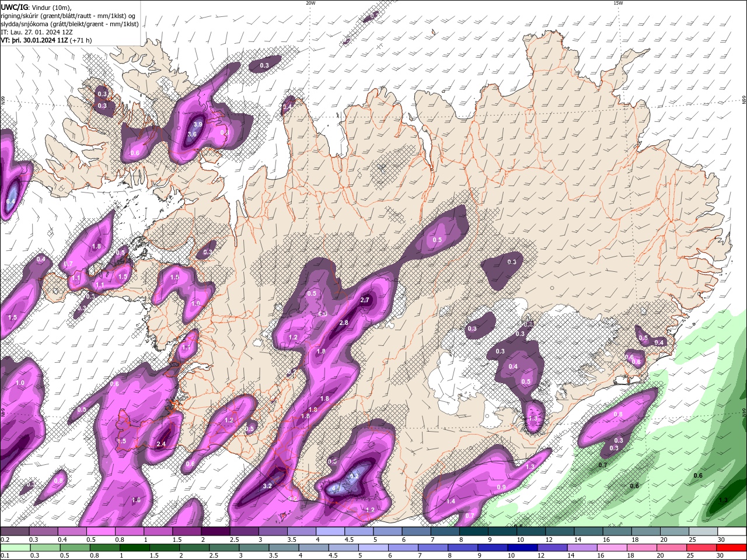Select the 'IT: Lau. 27. 01. 2024 12Z' line

[37, 32]
